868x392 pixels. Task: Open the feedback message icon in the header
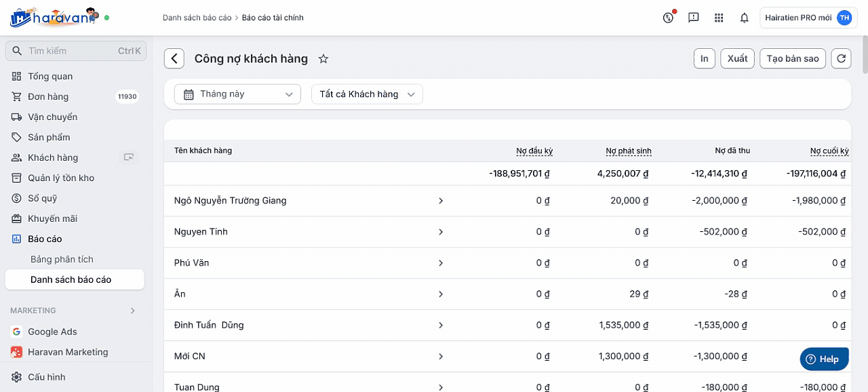pyautogui.click(x=693, y=18)
